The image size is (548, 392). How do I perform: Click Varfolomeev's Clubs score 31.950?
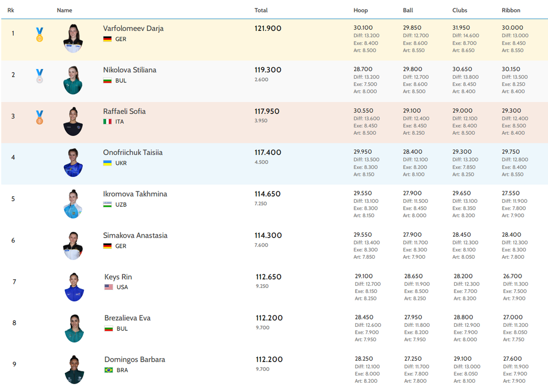tap(461, 27)
